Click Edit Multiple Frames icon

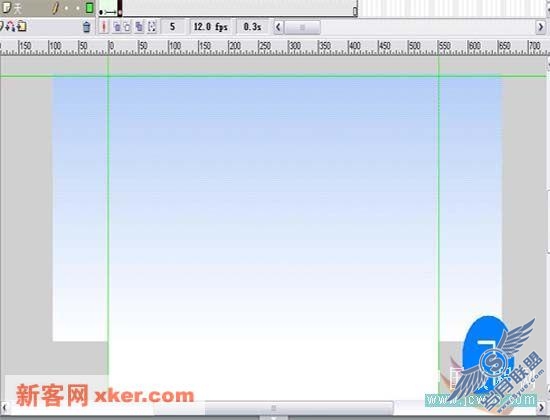tap(139, 27)
